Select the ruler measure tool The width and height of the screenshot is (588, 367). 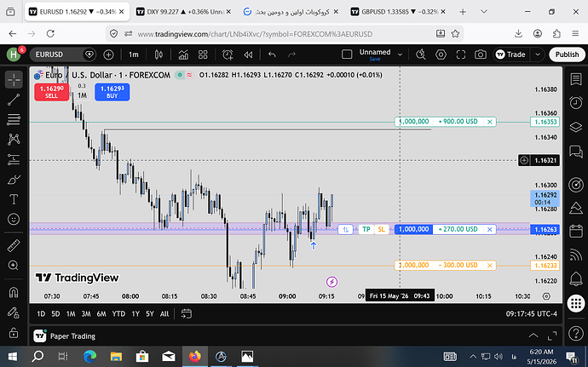(x=14, y=246)
